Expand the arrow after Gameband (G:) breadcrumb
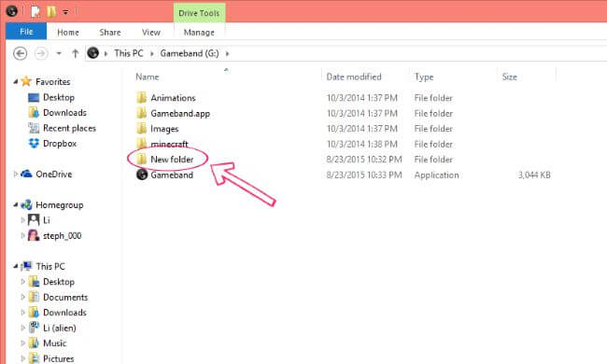The image size is (607, 364). pos(227,54)
